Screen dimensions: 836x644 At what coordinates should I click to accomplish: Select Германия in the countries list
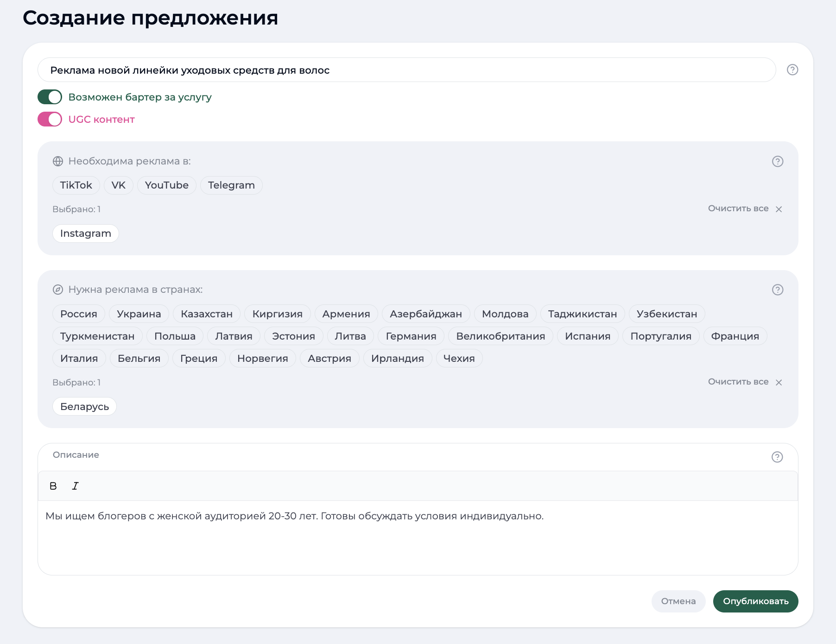tap(410, 336)
